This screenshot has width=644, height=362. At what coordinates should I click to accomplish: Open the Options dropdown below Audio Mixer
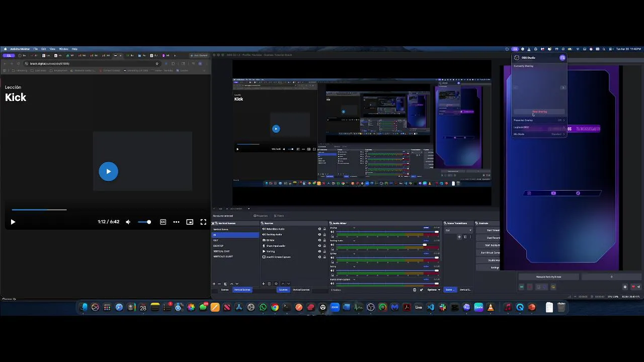coord(433,290)
